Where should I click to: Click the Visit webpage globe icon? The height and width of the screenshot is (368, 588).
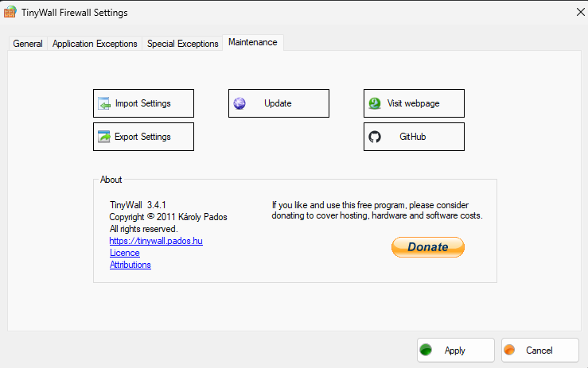pyautogui.click(x=375, y=103)
